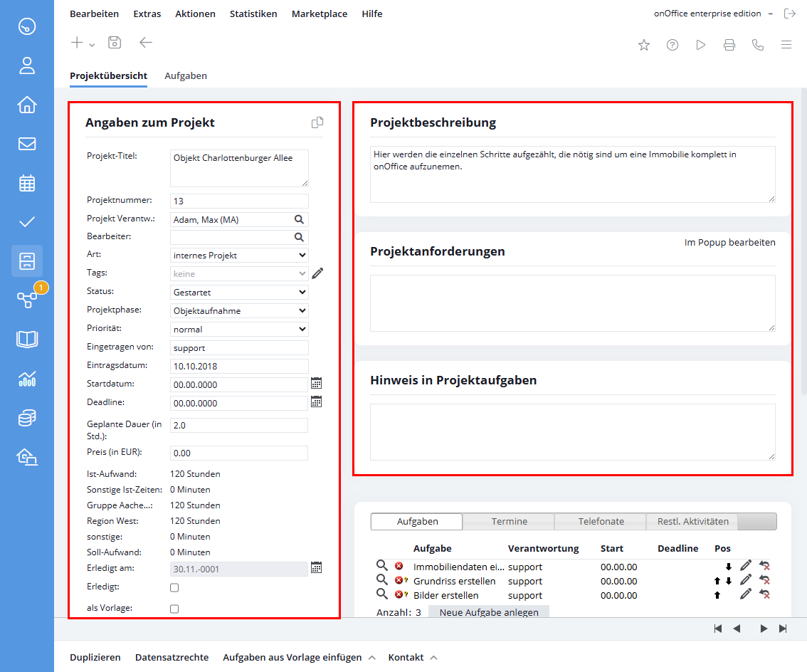The width and height of the screenshot is (807, 672).
Task: Click the Projekt-Titel text field
Action: [239, 167]
